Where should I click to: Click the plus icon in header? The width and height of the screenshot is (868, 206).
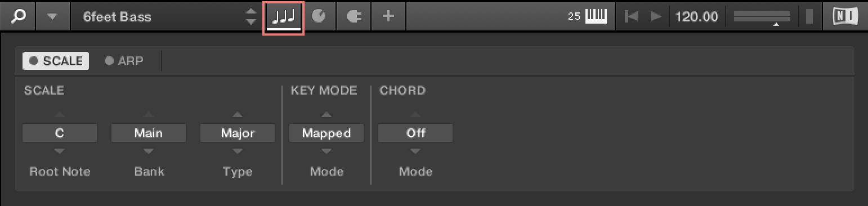coord(388,17)
